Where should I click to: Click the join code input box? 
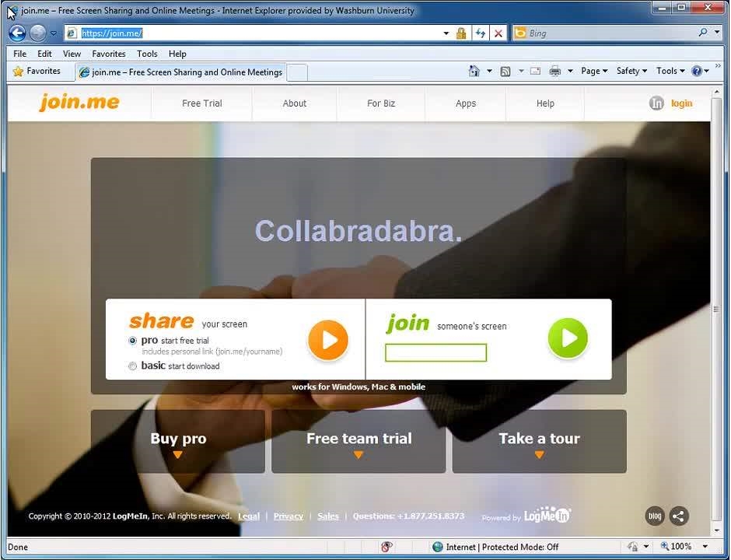(x=436, y=352)
